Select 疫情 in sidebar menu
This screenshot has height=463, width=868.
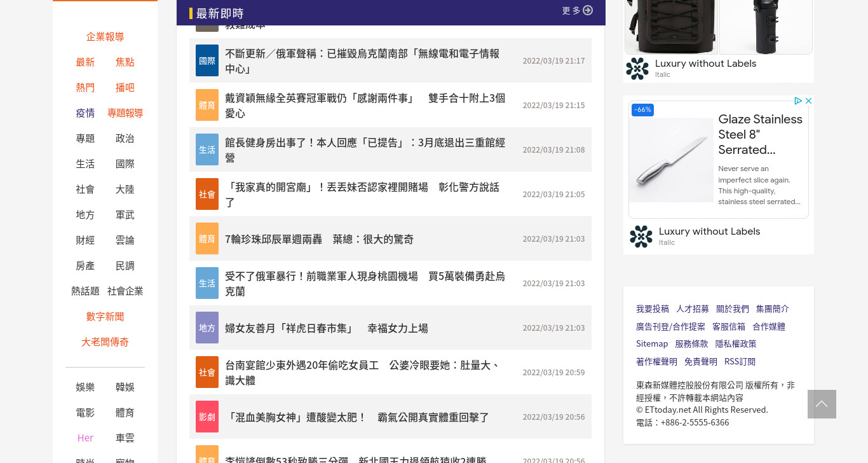85,113
